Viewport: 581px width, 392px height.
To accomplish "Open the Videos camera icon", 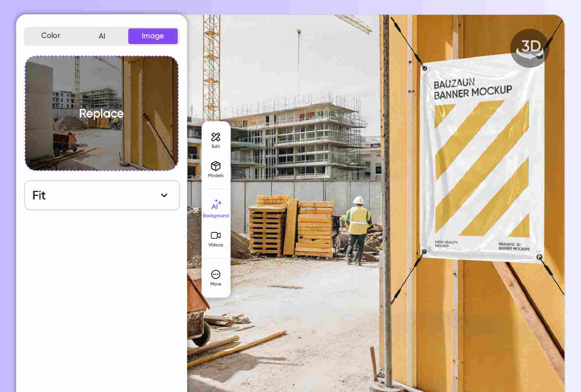I will [216, 235].
